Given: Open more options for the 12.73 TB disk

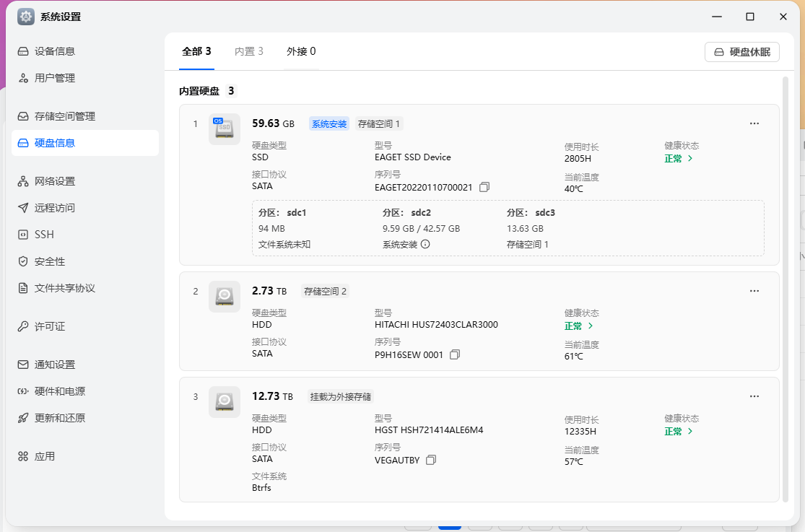Looking at the screenshot, I should (754, 396).
